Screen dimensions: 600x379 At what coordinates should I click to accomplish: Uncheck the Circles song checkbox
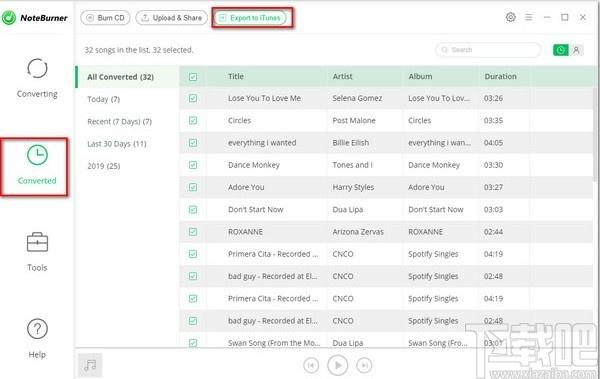193,121
